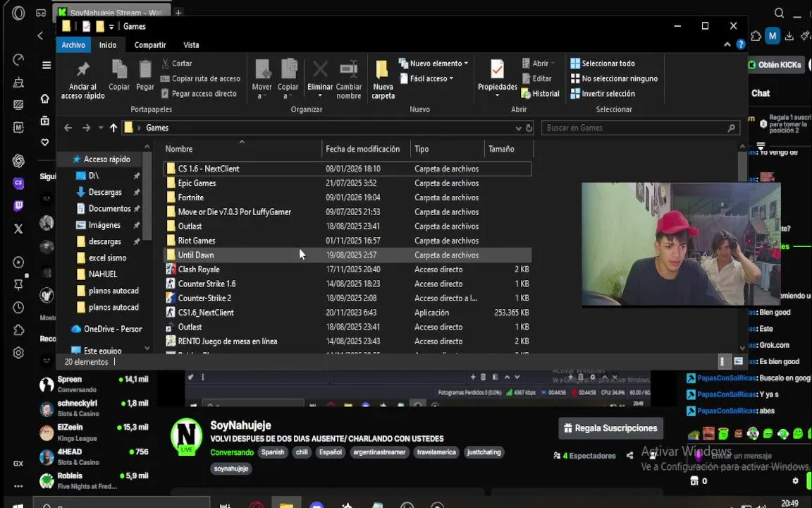The height and width of the screenshot is (508, 812).
Task: Open Kick hamburger menu
Action: [47, 65]
